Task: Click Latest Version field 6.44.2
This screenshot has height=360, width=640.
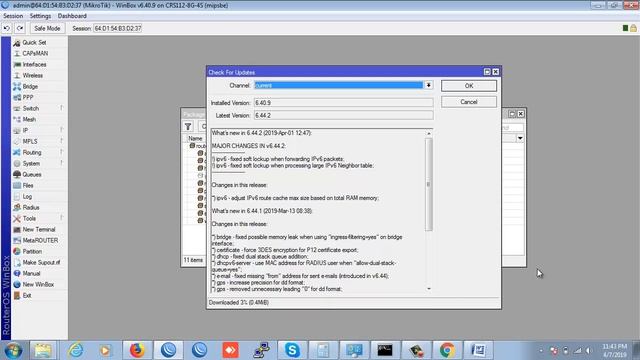Action: [344, 116]
